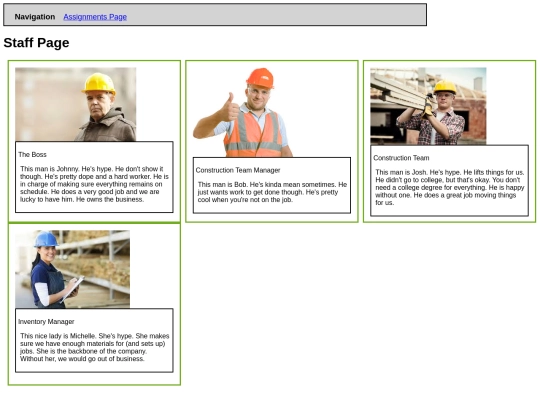This screenshot has height=405, width=540.
Task: Click the paragraph starting "This man is Bob"
Action: click(x=272, y=192)
